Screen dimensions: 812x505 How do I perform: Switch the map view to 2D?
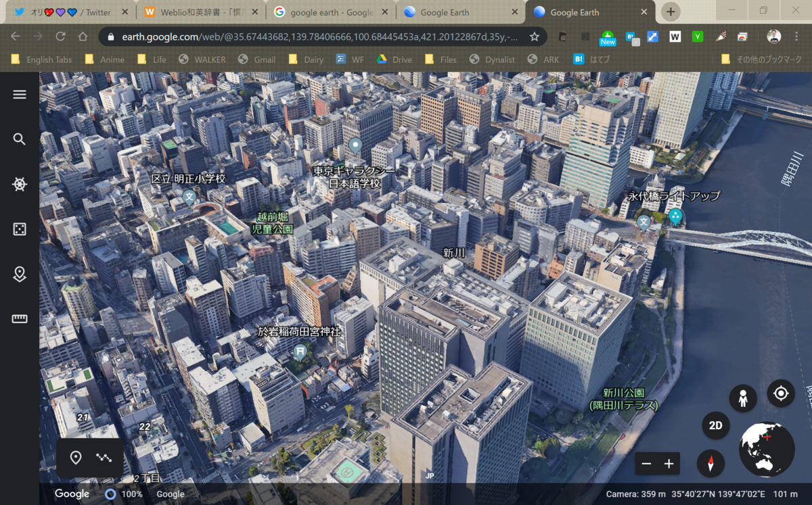pyautogui.click(x=716, y=425)
